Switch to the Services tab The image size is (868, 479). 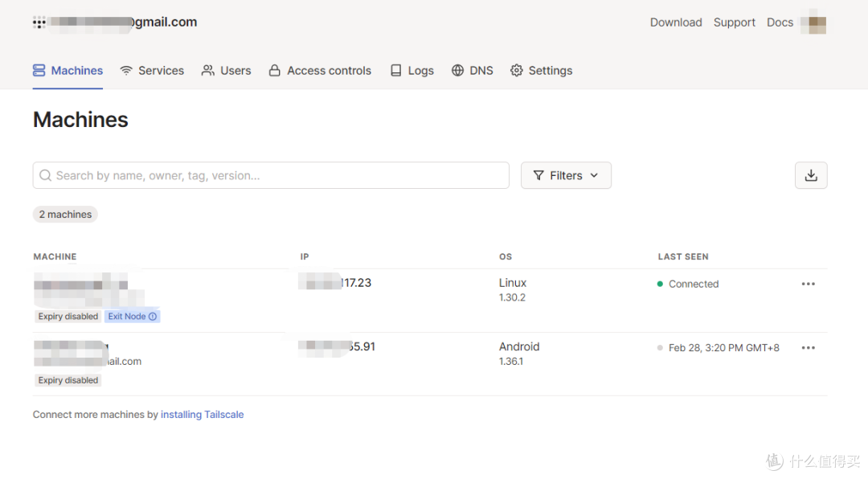pyautogui.click(x=152, y=71)
